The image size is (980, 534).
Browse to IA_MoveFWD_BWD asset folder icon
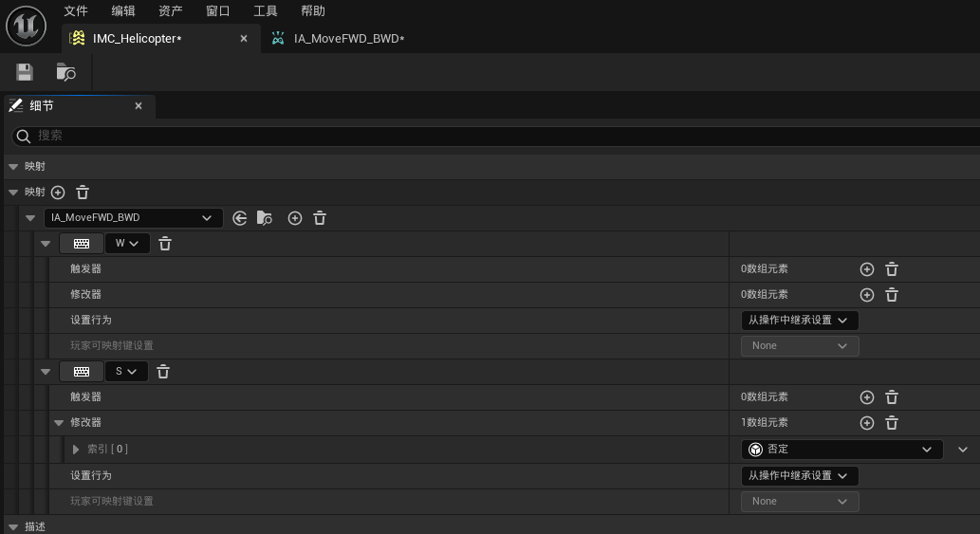point(265,218)
